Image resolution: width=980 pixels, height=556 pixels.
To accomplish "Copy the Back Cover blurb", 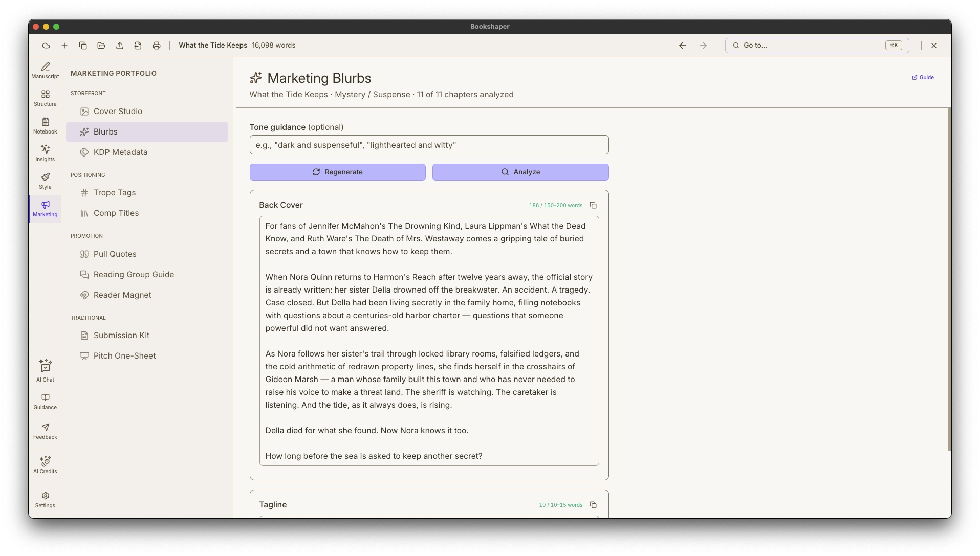I will [x=593, y=205].
